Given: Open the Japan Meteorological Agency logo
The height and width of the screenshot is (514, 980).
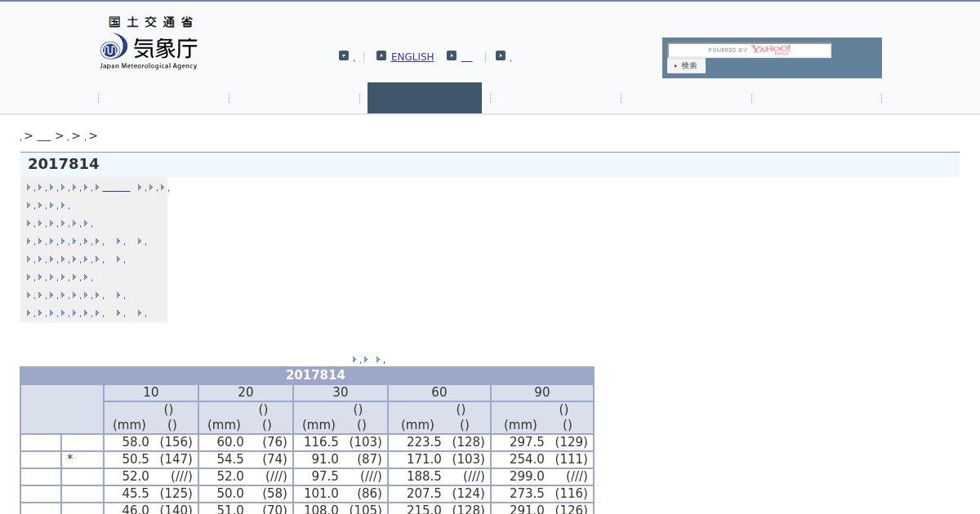Looking at the screenshot, I should click(149, 43).
